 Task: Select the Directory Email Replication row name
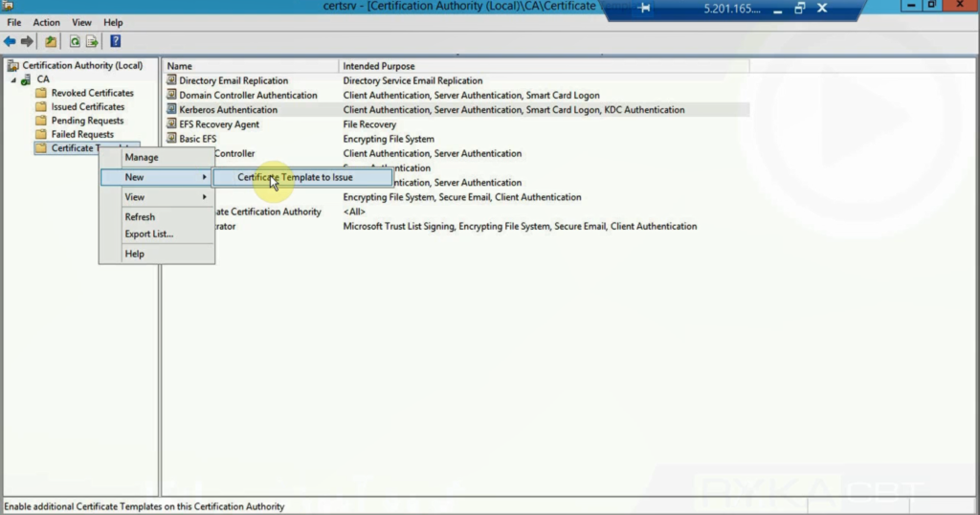tap(234, 80)
